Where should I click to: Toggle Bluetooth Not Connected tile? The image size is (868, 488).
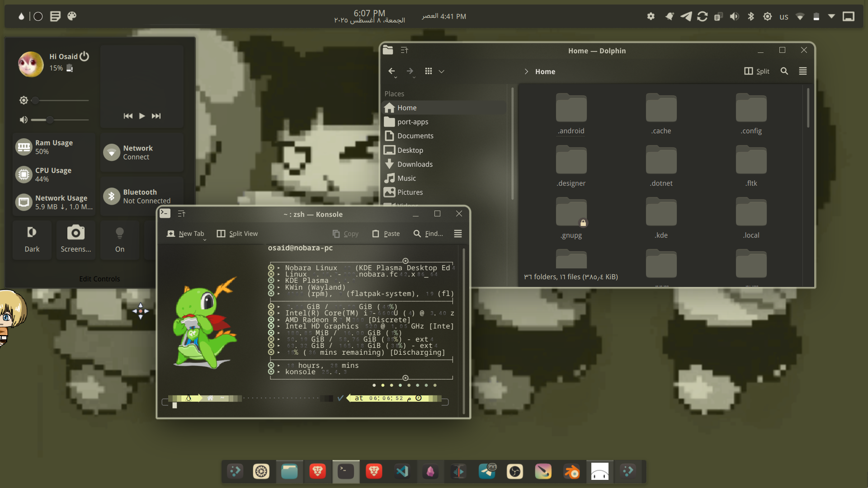click(x=142, y=196)
